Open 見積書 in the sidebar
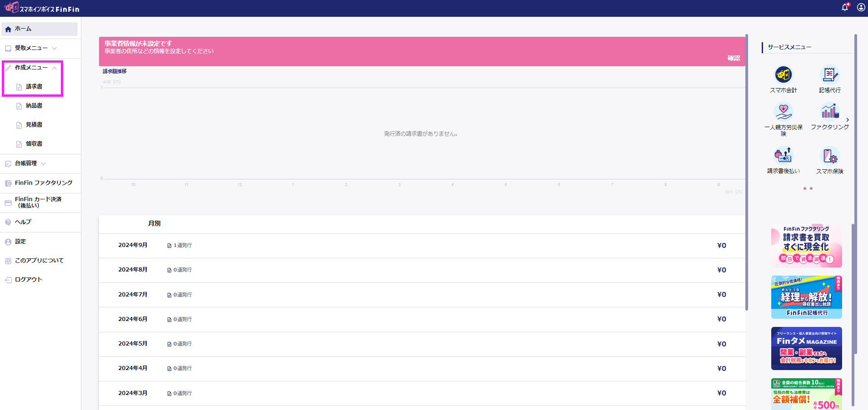This screenshot has width=868, height=410. (x=34, y=125)
